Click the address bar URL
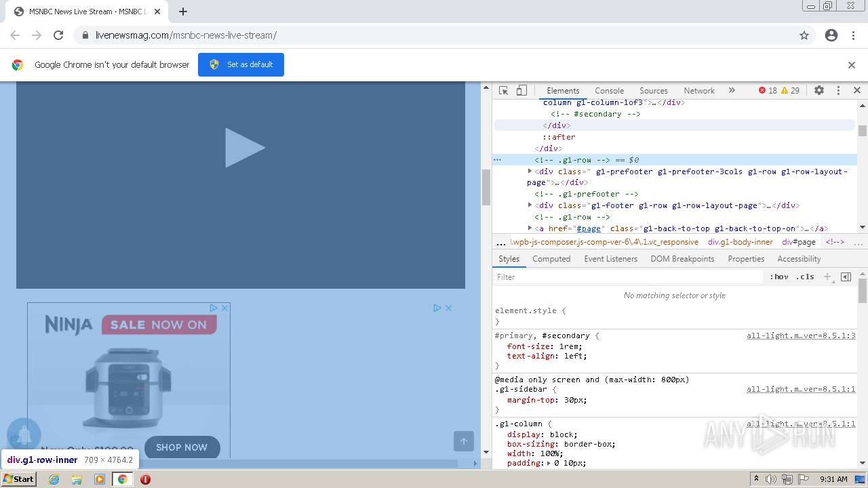 point(186,35)
